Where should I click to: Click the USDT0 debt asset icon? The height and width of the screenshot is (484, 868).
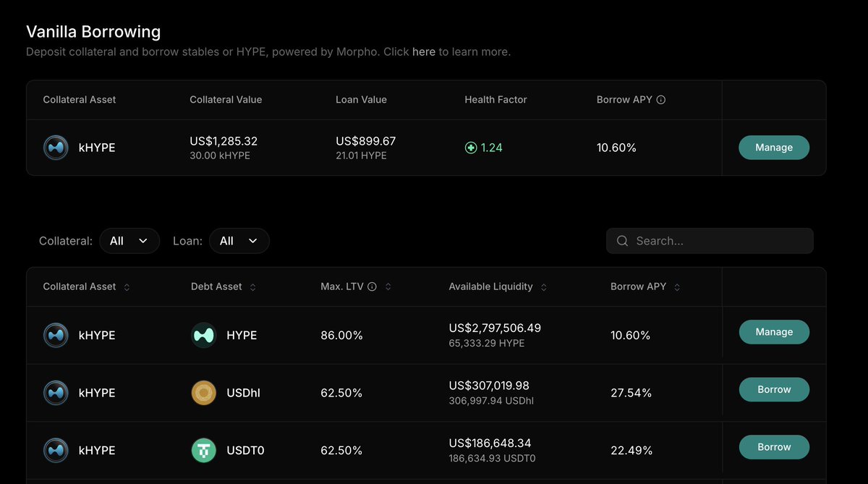[204, 450]
